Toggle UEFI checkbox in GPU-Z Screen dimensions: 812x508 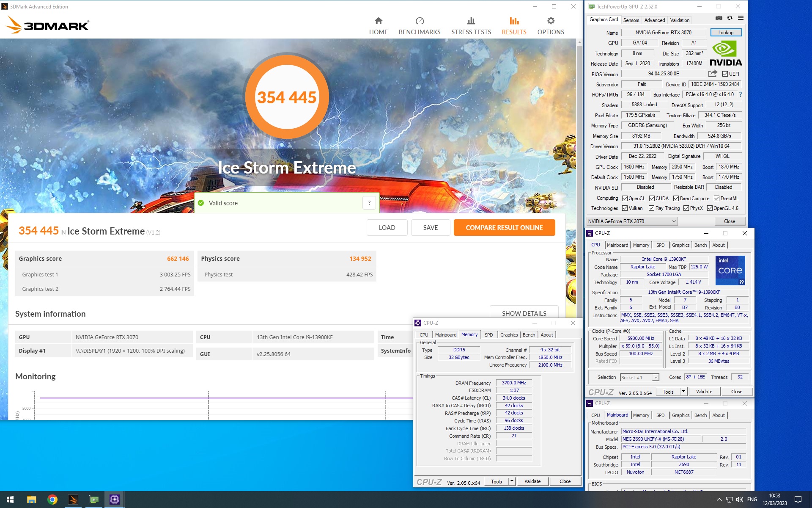pyautogui.click(x=725, y=74)
